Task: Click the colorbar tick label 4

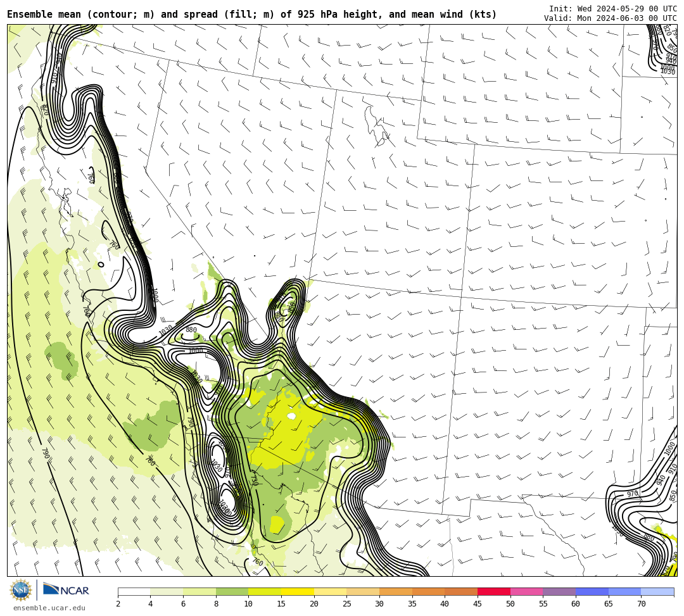Action: (151, 604)
